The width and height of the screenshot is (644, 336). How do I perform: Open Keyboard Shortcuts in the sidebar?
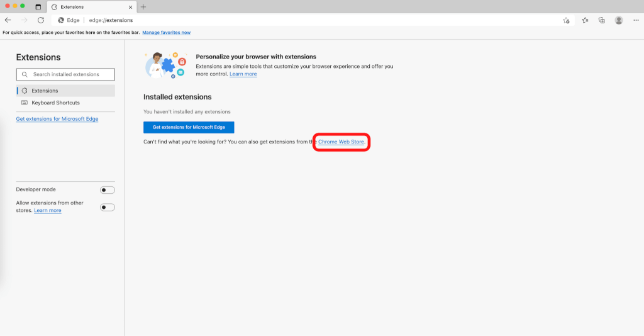(55, 103)
